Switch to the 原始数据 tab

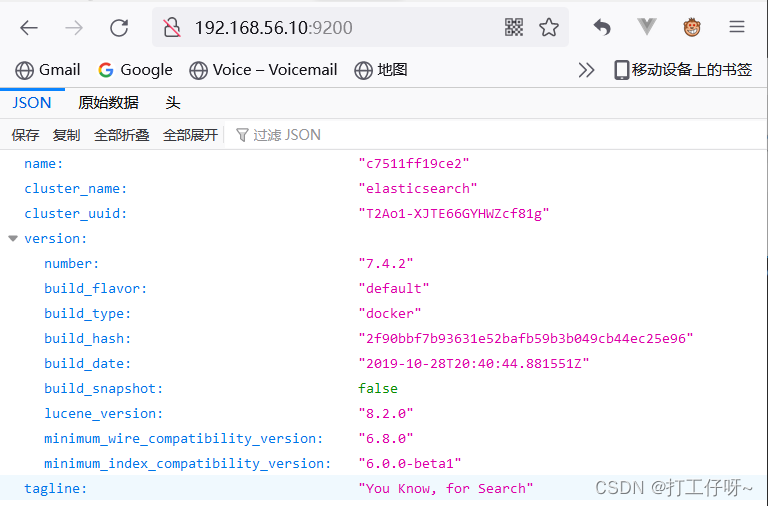click(108, 103)
